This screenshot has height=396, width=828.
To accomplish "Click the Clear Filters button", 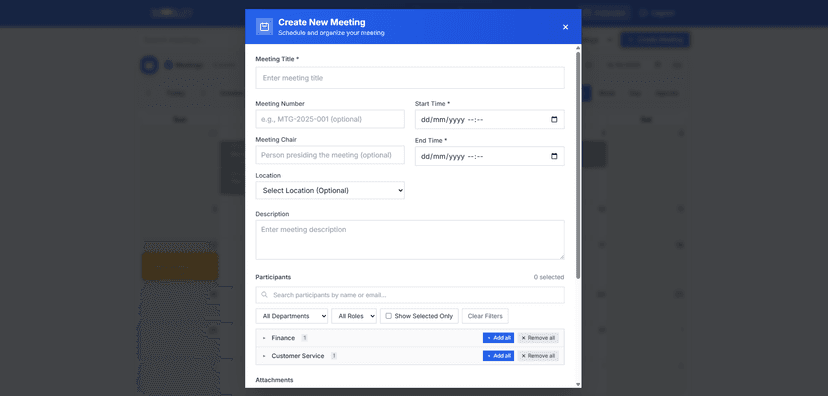I will click(x=485, y=316).
